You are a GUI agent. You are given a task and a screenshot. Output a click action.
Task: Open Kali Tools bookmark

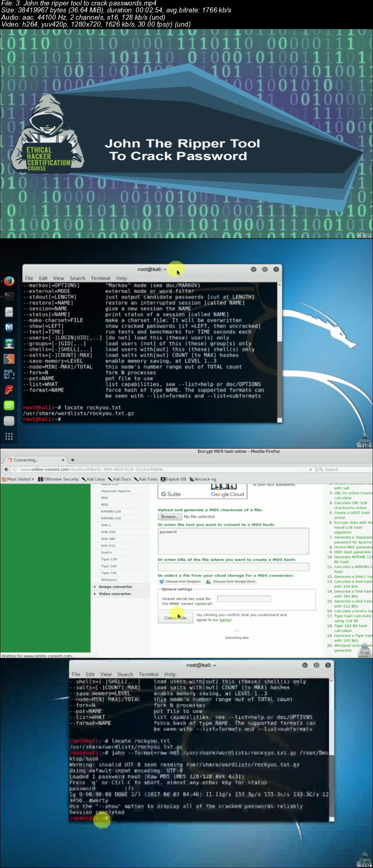point(145,479)
